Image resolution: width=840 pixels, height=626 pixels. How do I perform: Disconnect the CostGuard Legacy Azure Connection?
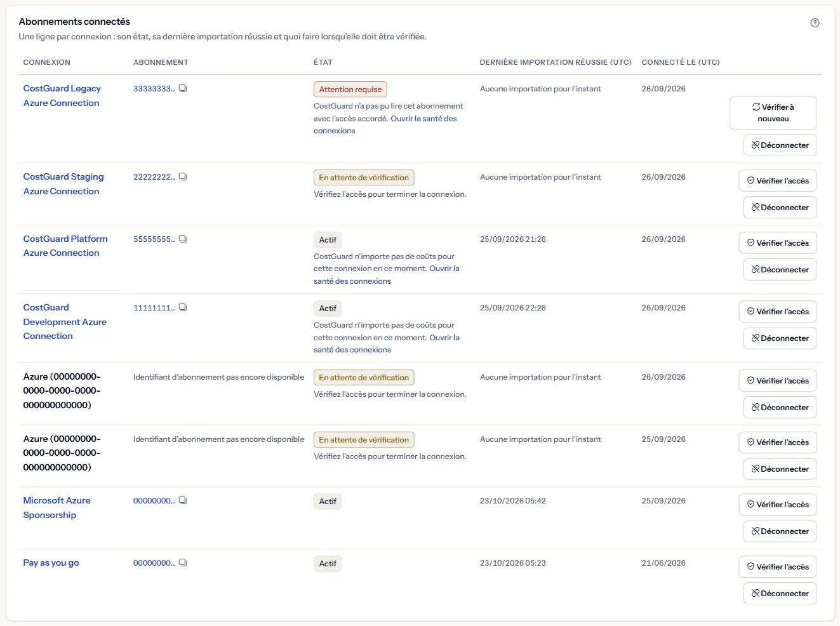[x=780, y=145]
